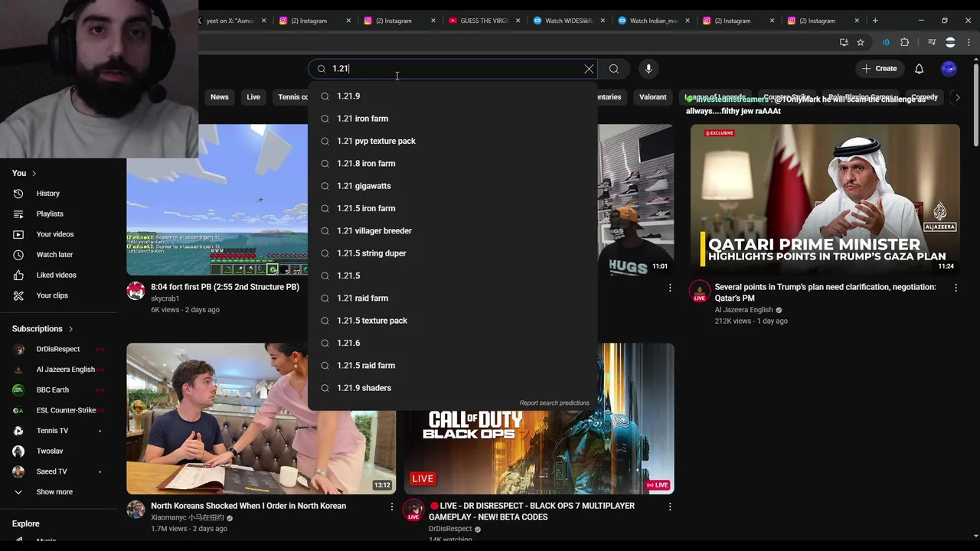The image size is (980, 551).
Task: Choose suggestion "1.21.5 raid farm"
Action: (452, 366)
